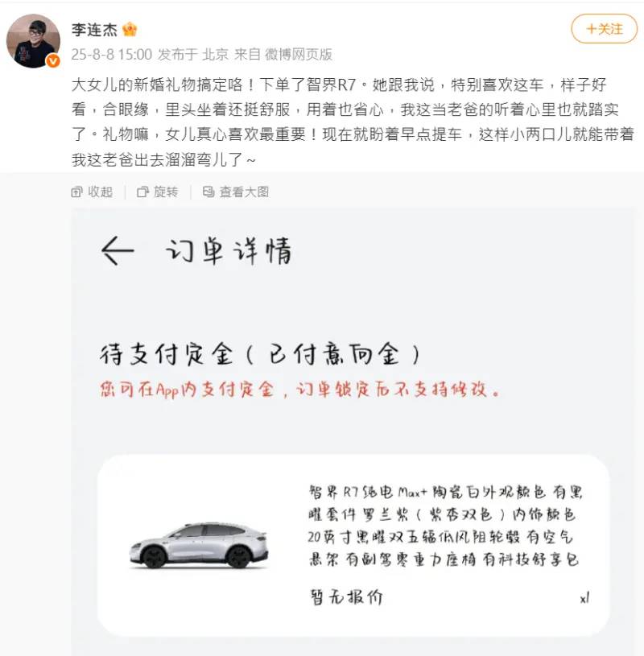Click the 旋转 rotate icon

pos(142,192)
